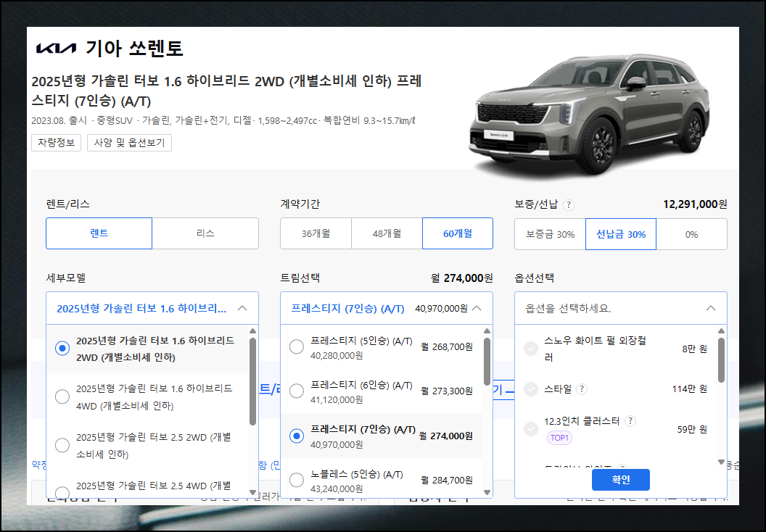Click the 월 284,700원 price text

[447, 481]
